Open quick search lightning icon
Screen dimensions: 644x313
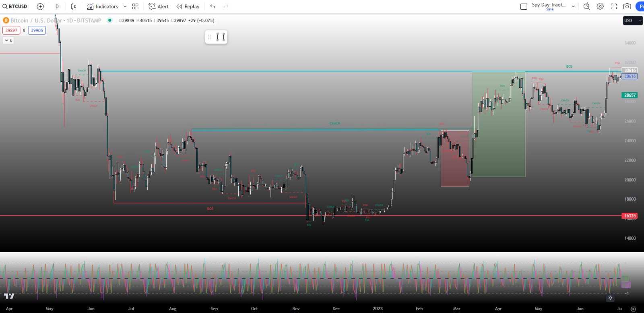tap(587, 6)
